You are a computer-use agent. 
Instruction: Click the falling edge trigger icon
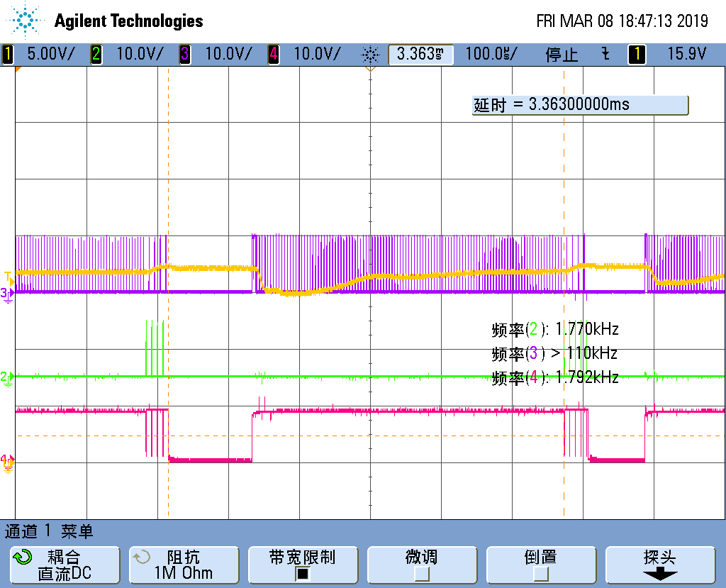coord(605,54)
